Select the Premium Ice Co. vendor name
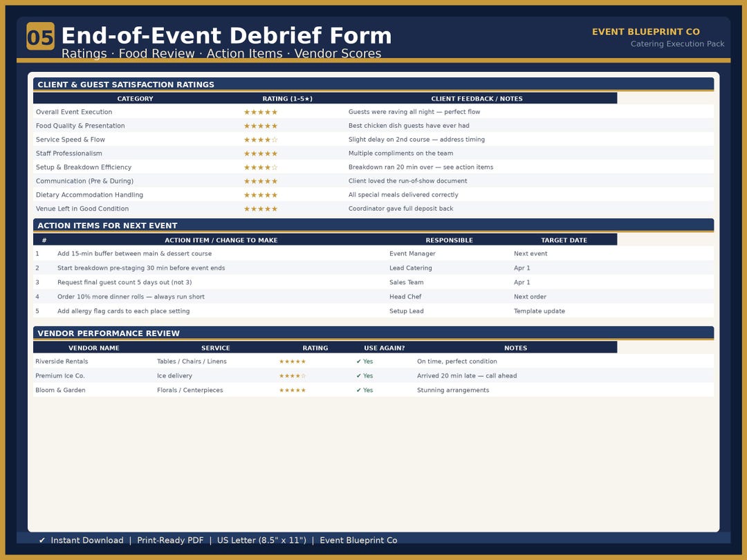 (60, 375)
